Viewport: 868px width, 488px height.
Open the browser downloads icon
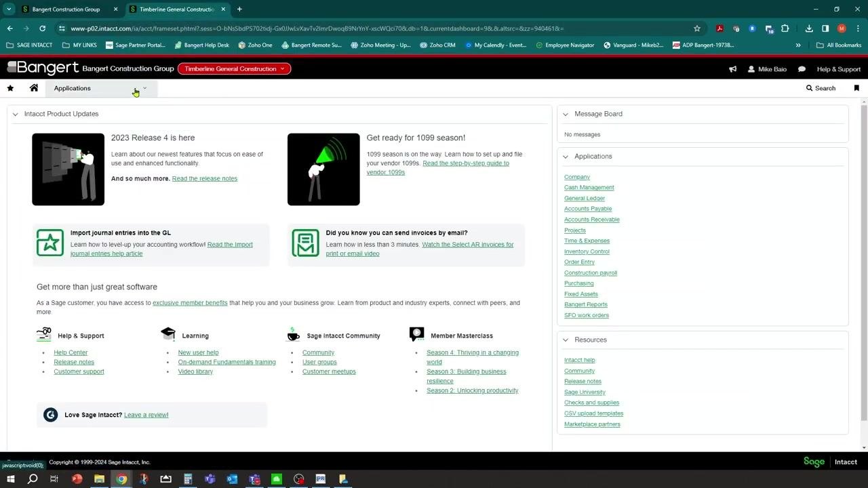(x=809, y=28)
